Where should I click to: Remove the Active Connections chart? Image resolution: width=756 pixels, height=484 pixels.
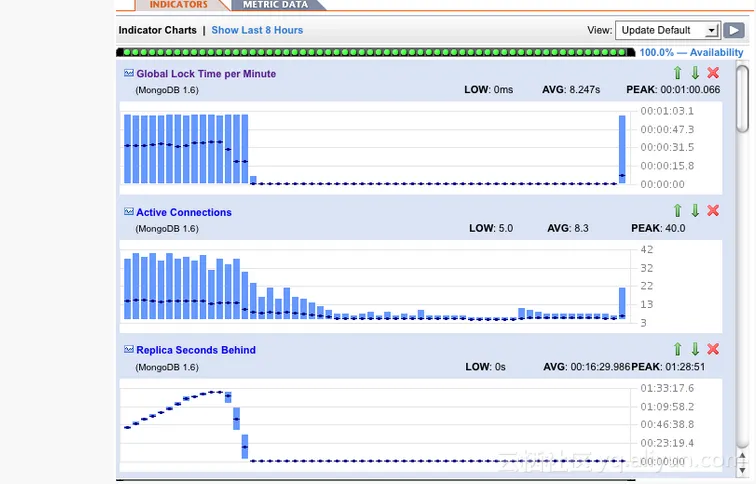coord(713,211)
